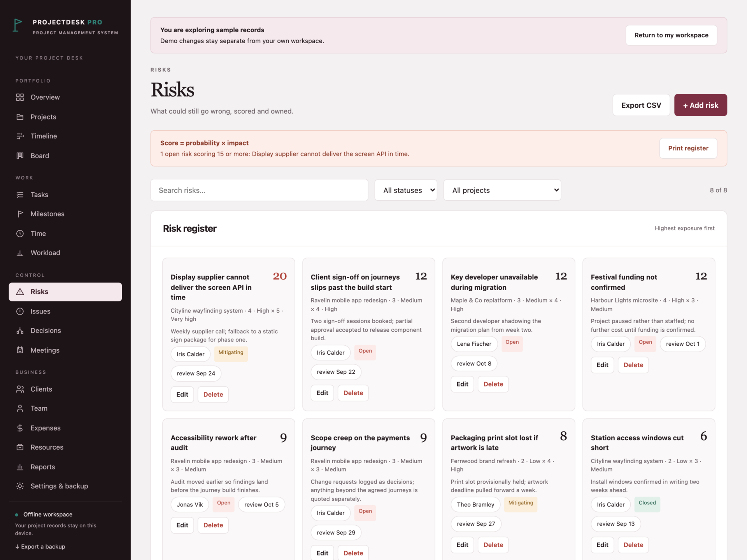The width and height of the screenshot is (747, 560).
Task: Delete the Festival funding risk
Action: pyautogui.click(x=633, y=365)
